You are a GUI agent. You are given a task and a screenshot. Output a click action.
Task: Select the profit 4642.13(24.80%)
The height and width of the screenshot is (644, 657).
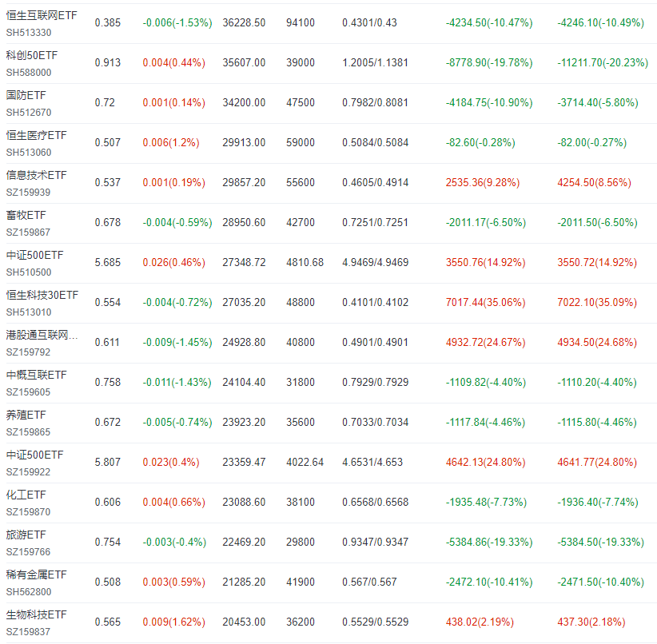(x=486, y=462)
